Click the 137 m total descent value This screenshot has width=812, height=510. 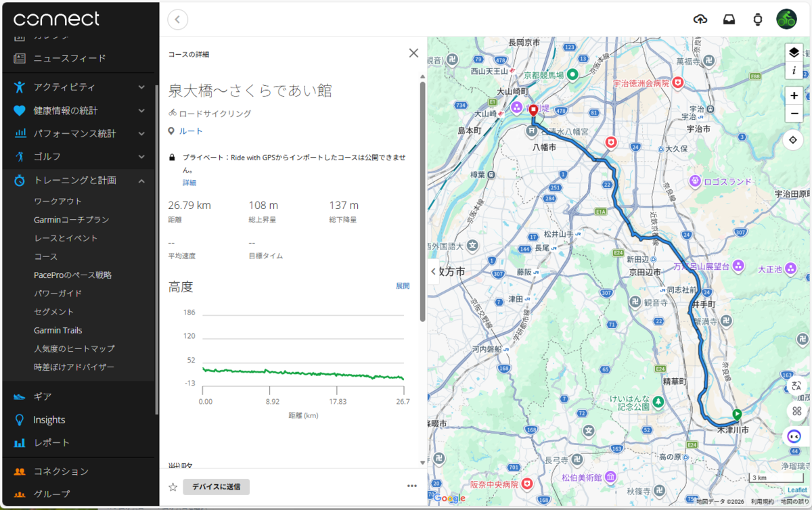pyautogui.click(x=344, y=205)
